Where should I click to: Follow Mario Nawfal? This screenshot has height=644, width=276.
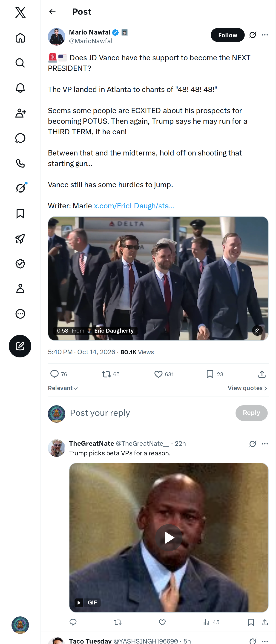[x=227, y=35]
